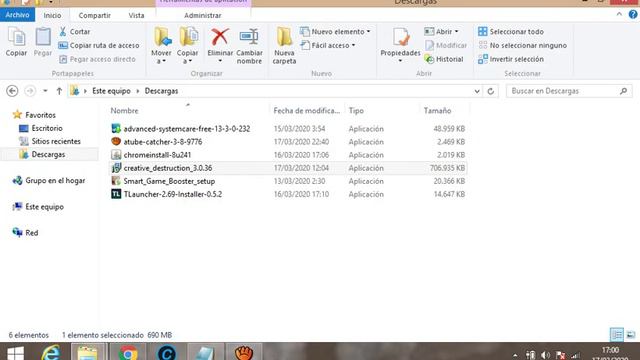Click Invertir selección
This screenshot has width=640, height=360.
[x=511, y=59]
